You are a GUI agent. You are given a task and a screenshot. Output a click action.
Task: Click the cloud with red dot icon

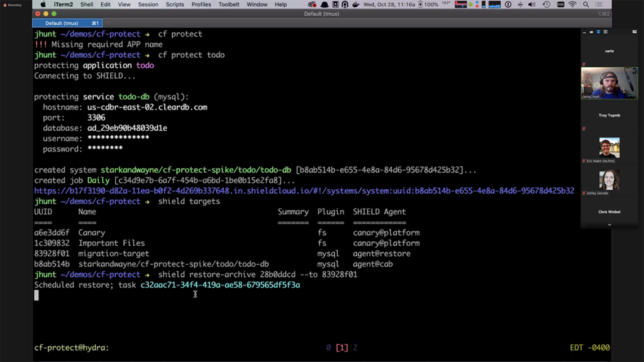pos(312,4)
